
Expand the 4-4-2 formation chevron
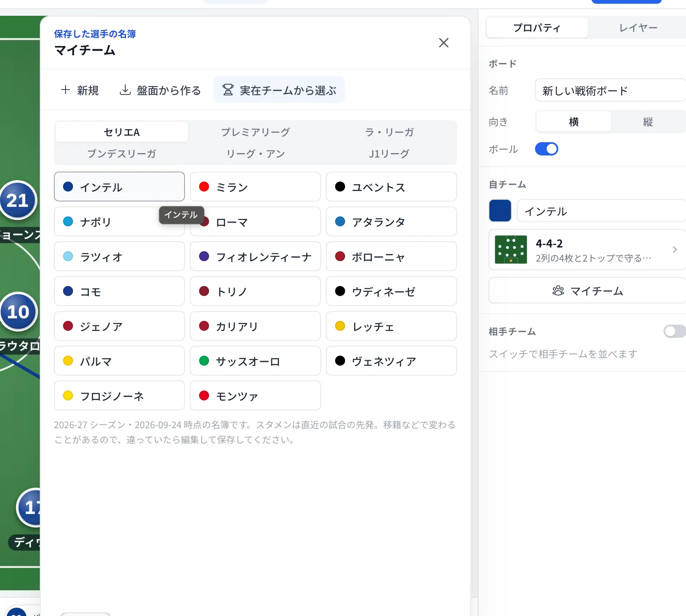675,250
